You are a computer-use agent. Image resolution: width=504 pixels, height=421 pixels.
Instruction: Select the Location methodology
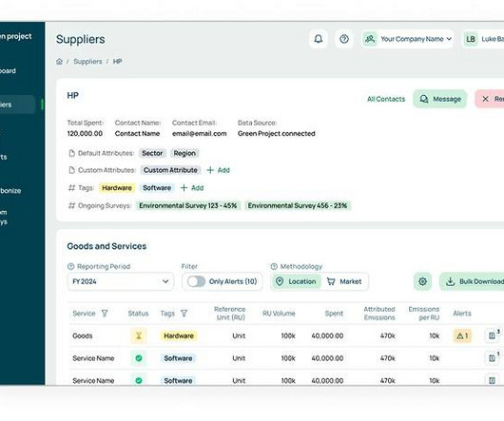point(296,281)
